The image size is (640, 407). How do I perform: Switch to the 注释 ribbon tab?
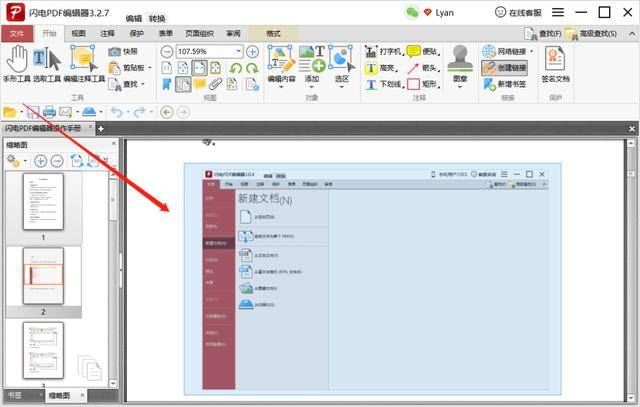point(107,33)
